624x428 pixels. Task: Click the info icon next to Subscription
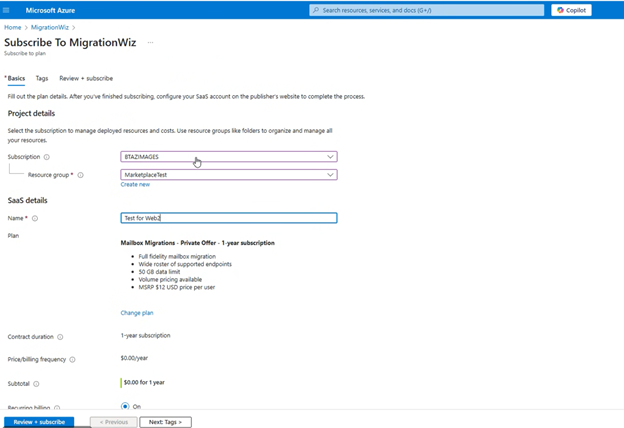47,157
